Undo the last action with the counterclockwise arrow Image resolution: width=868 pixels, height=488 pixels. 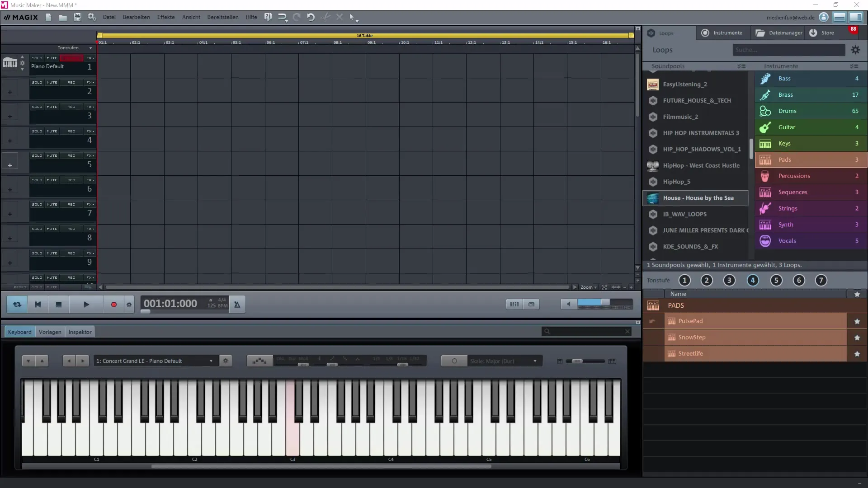[x=311, y=17]
